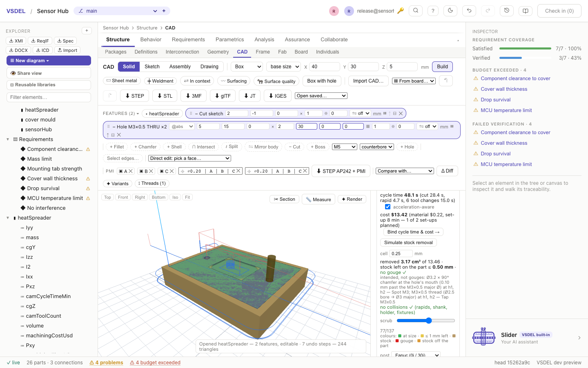Open the Open saved dropdown
Viewport: 588px width, 368px height.
click(321, 96)
